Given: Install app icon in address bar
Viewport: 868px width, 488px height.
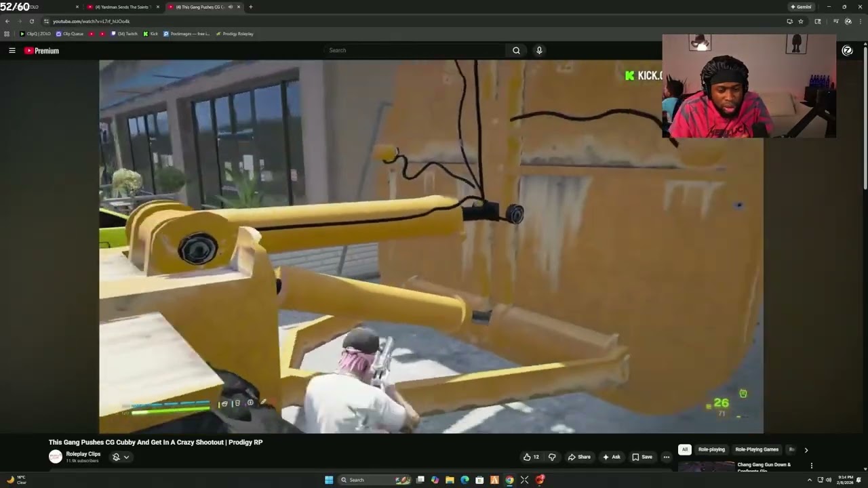Looking at the screenshot, I should point(789,21).
